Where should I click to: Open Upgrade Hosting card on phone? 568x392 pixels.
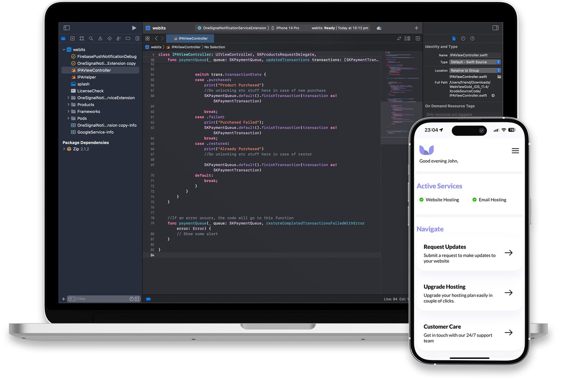(x=469, y=293)
